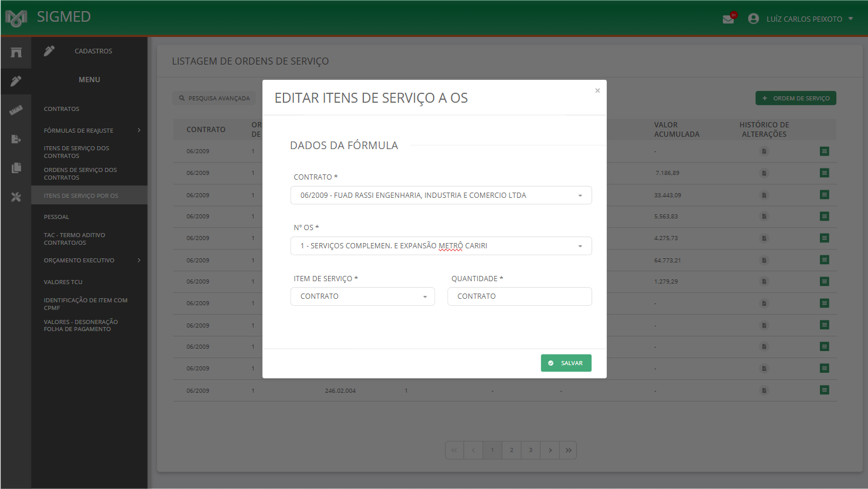Click green list icon in 5.563,83 row
Screen dimensions: 868x489
tap(825, 217)
